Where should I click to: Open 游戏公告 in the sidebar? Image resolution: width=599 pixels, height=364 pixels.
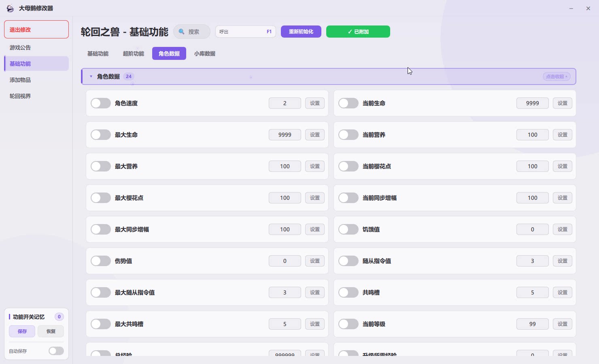pos(36,47)
